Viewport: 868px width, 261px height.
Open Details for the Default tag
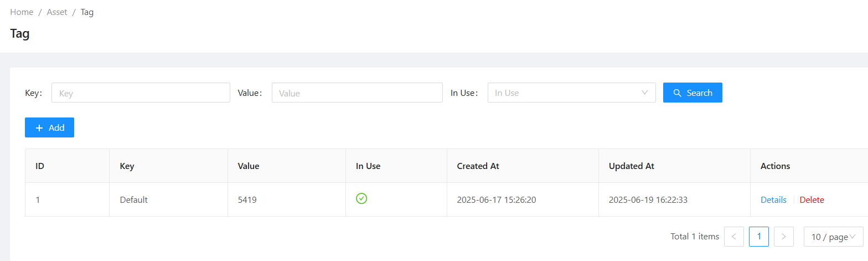pyautogui.click(x=773, y=200)
